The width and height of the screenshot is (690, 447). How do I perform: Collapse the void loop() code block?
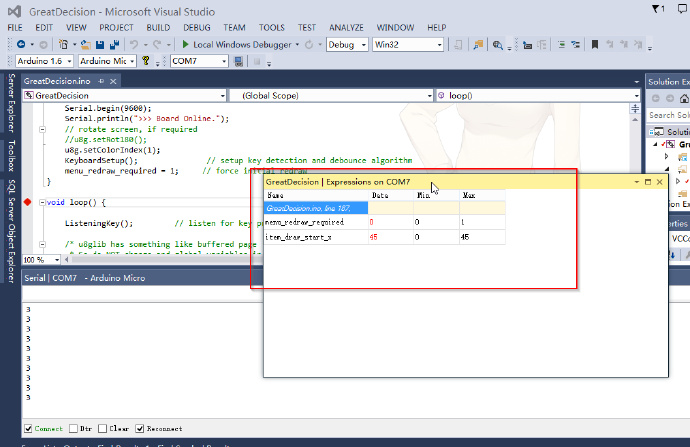[42, 202]
